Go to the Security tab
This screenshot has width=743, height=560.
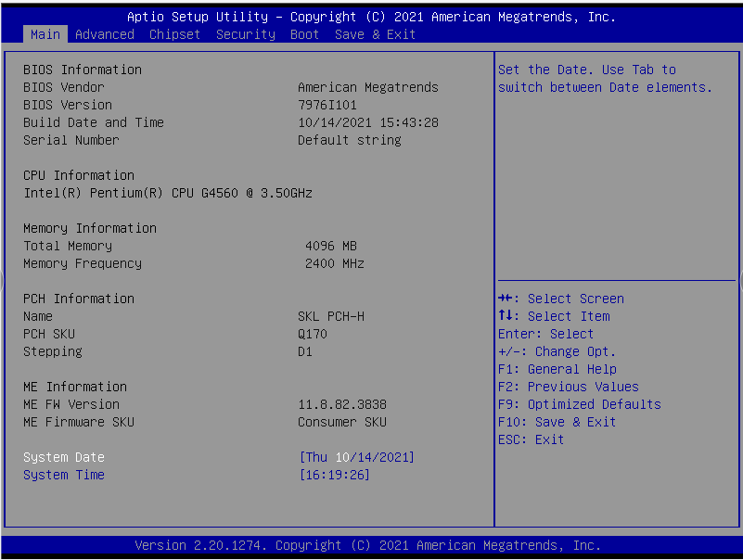(x=245, y=34)
